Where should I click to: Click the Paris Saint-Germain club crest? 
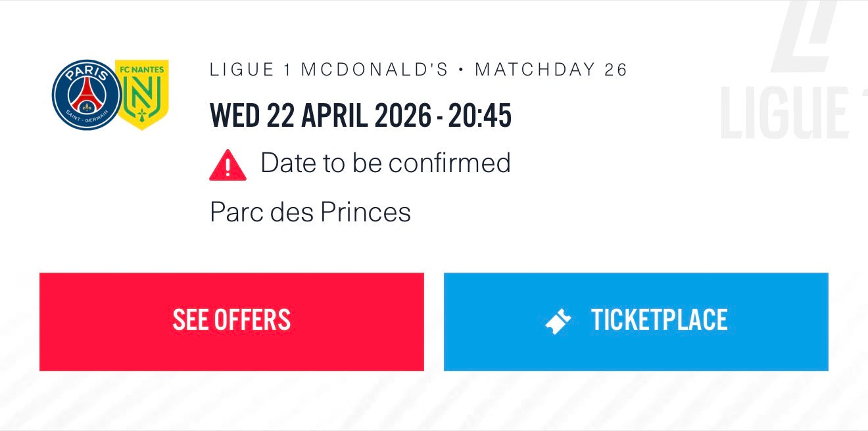(x=86, y=95)
